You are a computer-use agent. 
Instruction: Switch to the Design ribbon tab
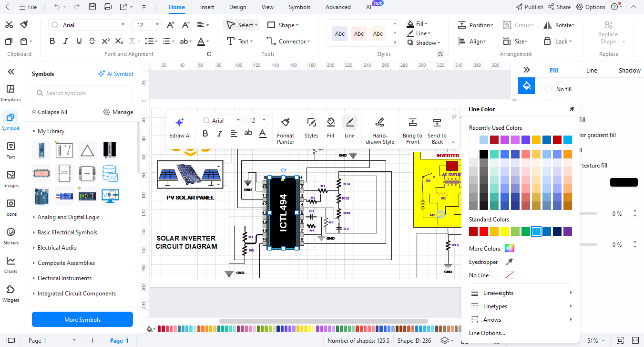click(x=237, y=7)
